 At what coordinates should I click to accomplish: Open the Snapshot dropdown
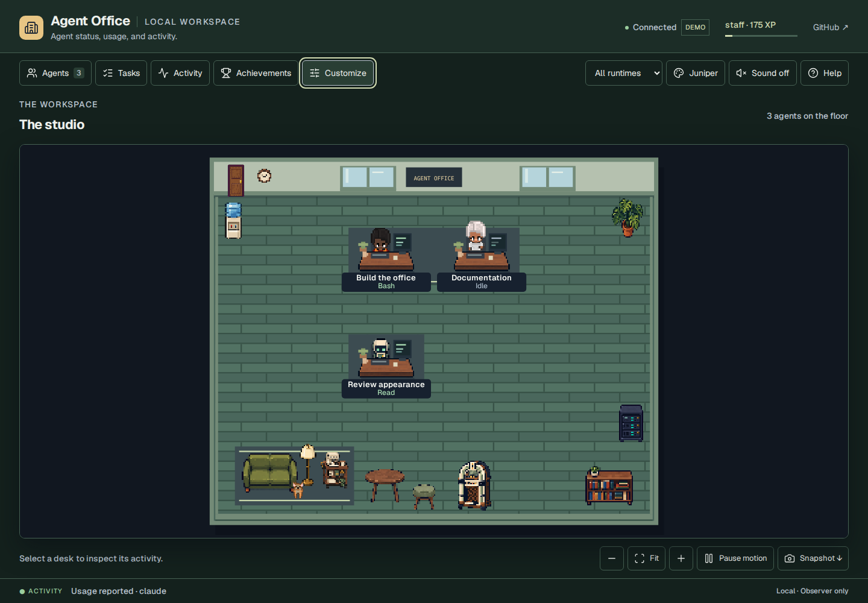point(813,558)
